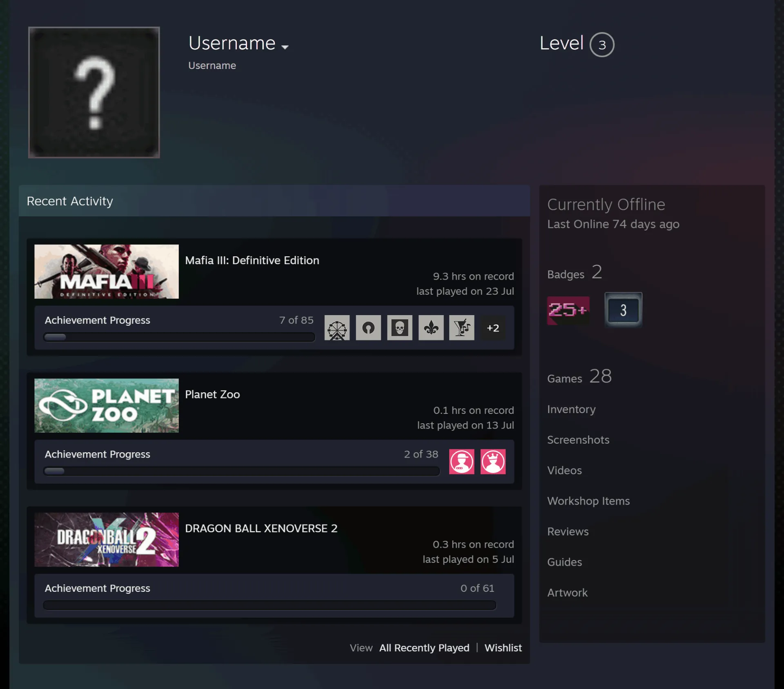Click the '7 of 85' achievement count

pos(296,320)
